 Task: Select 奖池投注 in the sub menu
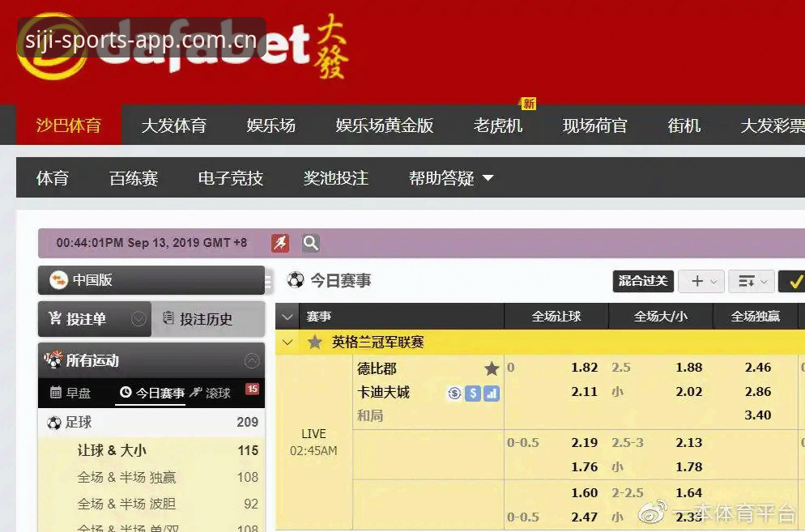(x=336, y=178)
